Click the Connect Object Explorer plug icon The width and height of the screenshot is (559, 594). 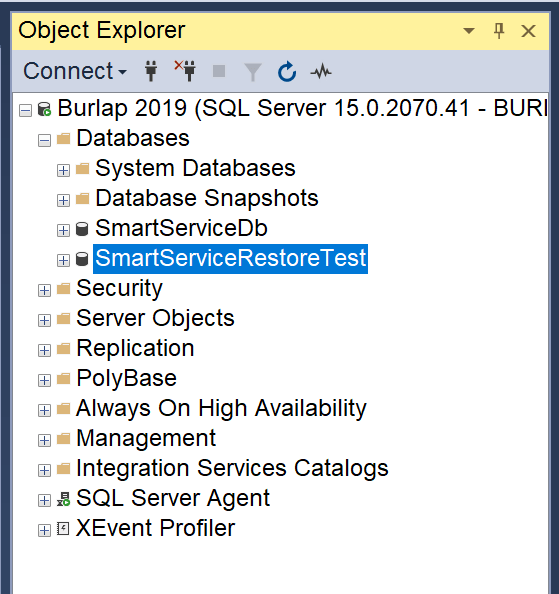click(151, 71)
